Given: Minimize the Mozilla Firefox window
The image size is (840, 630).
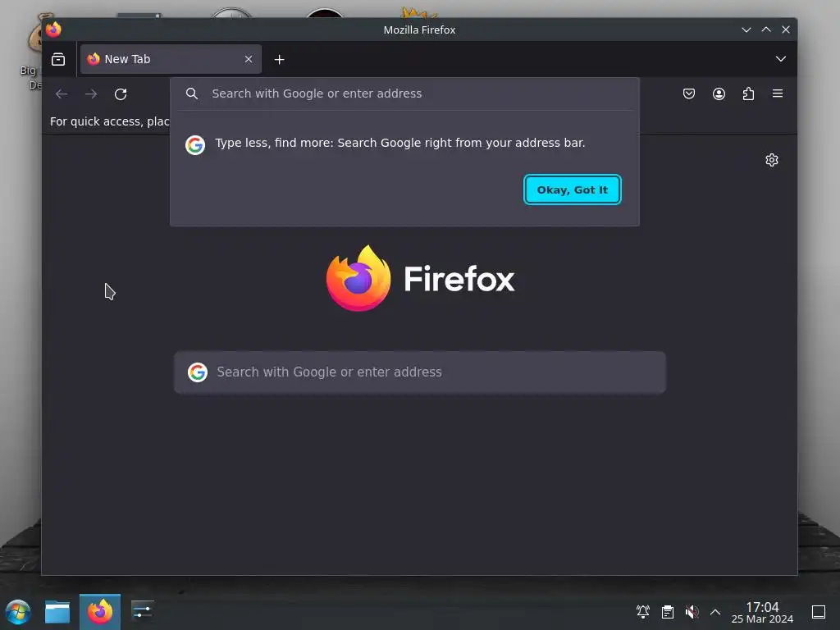Looking at the screenshot, I should tap(746, 30).
